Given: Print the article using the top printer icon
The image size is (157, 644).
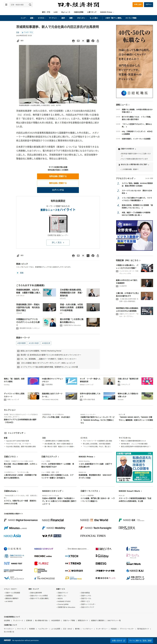Looking at the screenshot, I should tap(73, 41).
